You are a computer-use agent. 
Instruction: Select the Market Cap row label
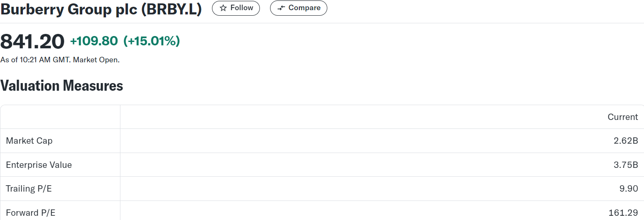(29, 141)
